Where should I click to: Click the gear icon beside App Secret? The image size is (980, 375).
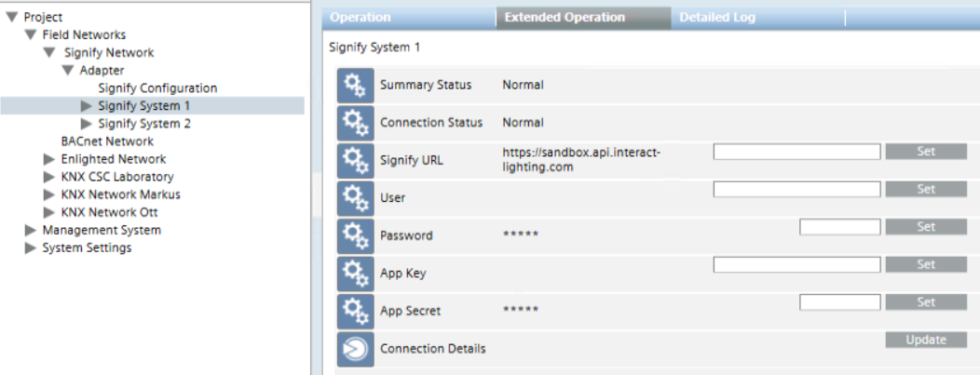click(x=355, y=311)
